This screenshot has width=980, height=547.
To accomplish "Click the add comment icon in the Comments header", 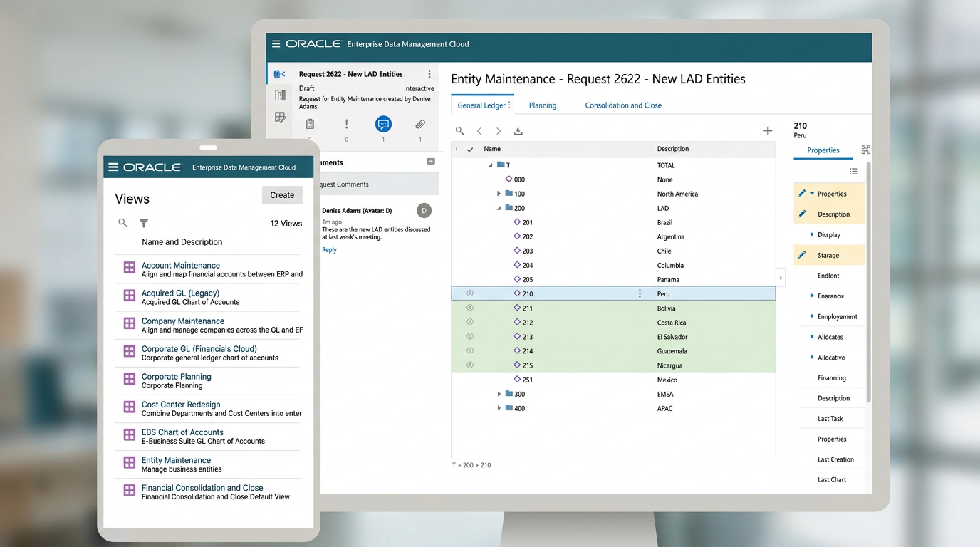I will click(x=430, y=162).
